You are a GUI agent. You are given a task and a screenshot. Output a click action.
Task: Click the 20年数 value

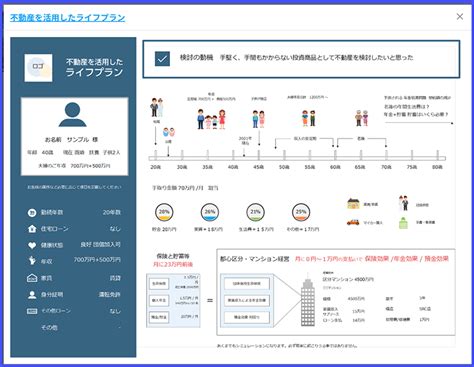(x=112, y=212)
